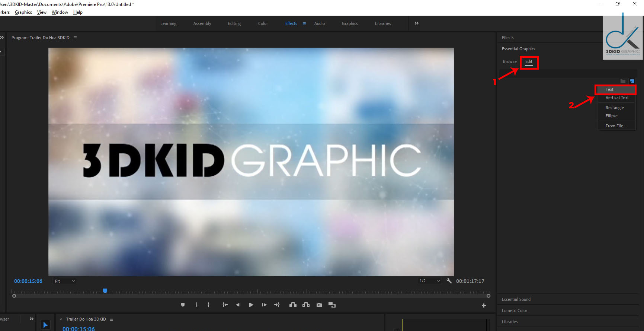
Task: Click the New Layer icon in Essential Graphics
Action: (632, 81)
